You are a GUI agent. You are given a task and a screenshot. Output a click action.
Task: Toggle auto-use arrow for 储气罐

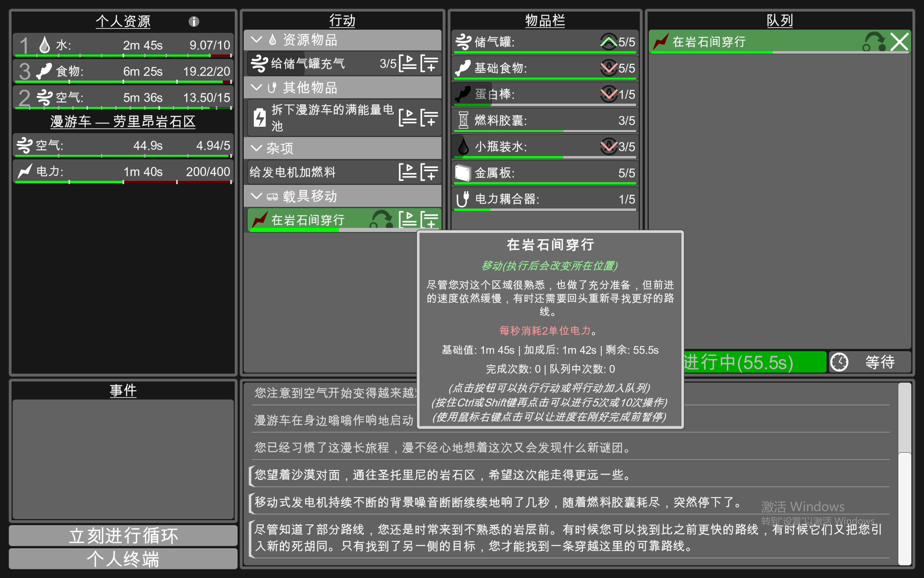[x=608, y=42]
